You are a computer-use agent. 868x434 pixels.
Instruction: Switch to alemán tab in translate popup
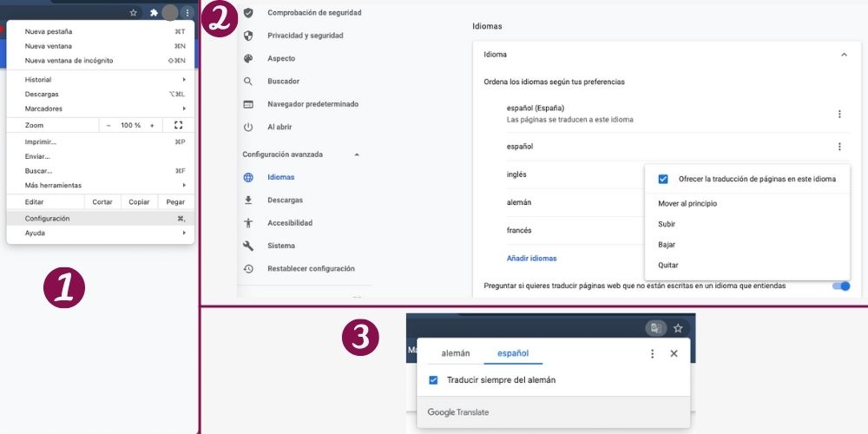click(456, 353)
